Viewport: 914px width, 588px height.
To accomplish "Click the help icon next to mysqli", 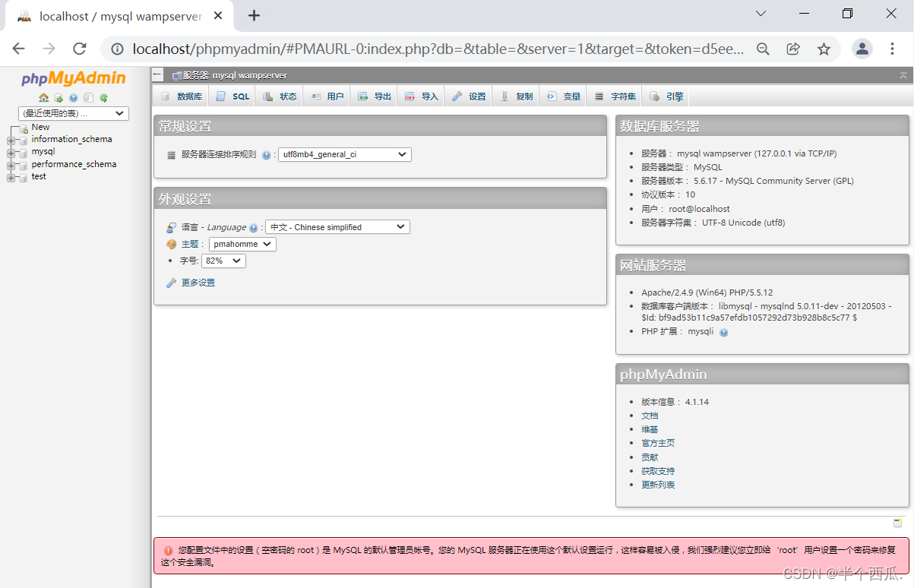I will 723,333.
